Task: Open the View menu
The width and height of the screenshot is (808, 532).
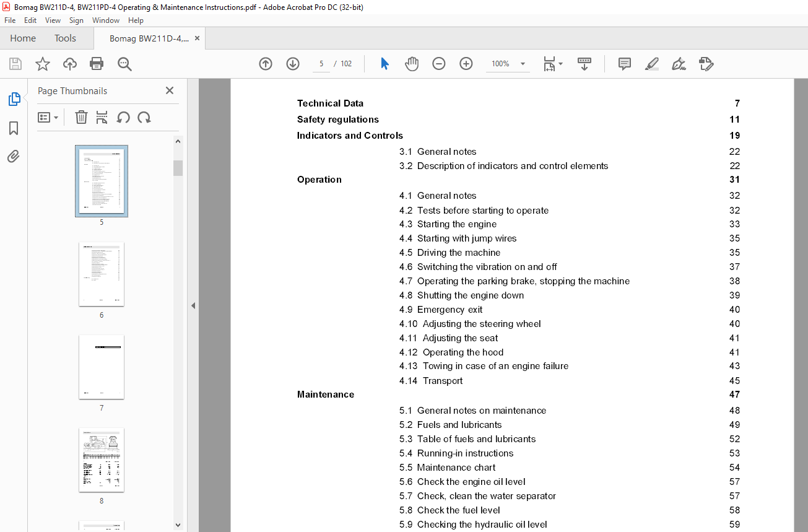Action: [53, 20]
